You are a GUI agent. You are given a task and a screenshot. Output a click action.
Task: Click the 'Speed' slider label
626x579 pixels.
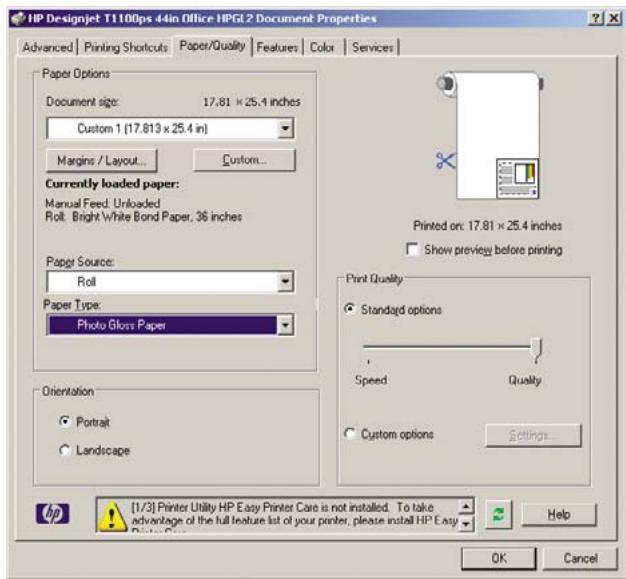(x=371, y=380)
